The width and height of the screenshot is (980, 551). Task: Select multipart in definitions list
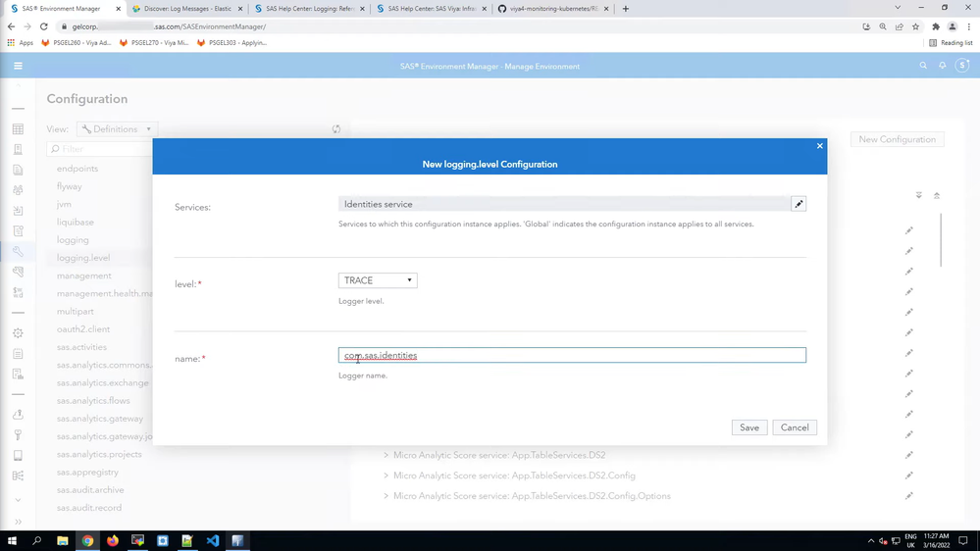75,311
